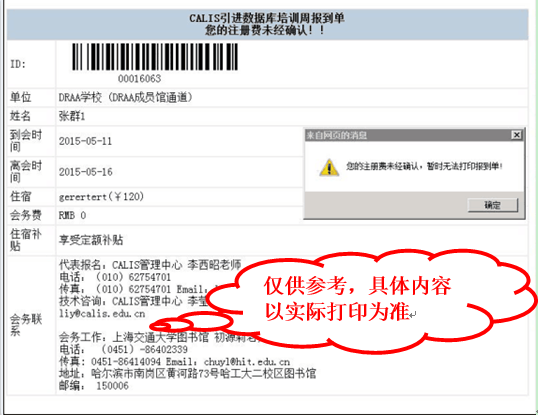Click the subsidy value 享受定额补贴
This screenshot has height=415, width=538.
pos(91,240)
